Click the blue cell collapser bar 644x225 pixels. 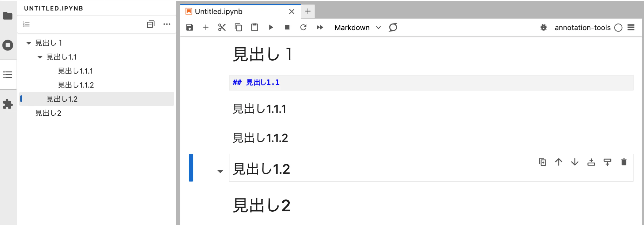coord(191,168)
